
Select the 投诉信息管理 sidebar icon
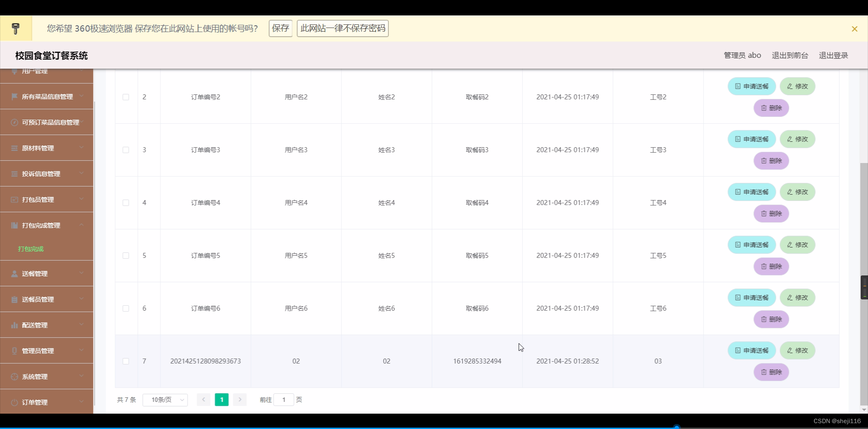click(14, 173)
